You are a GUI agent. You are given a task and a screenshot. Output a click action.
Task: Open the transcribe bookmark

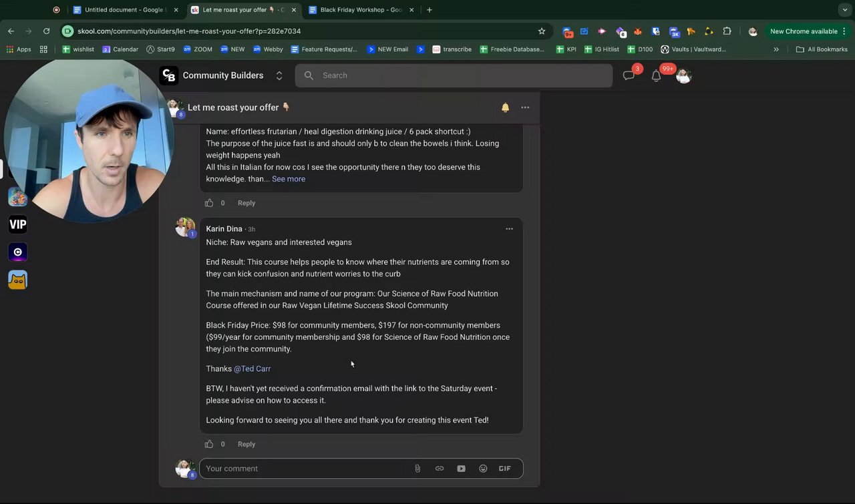coord(452,49)
